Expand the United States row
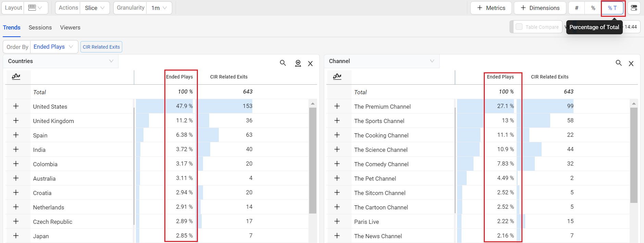The height and width of the screenshot is (243, 644). (16, 106)
